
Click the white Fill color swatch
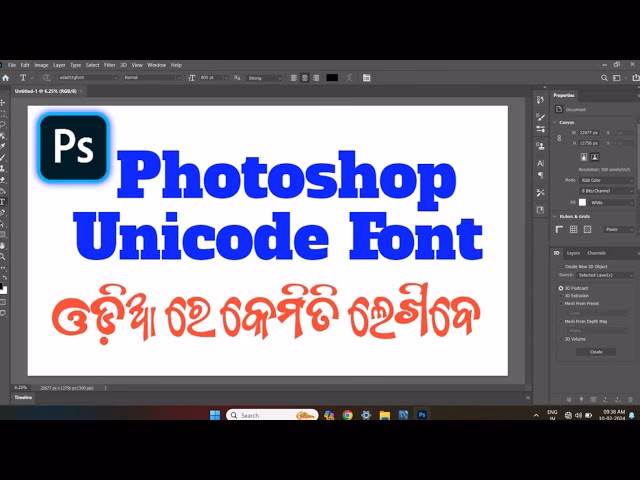pyautogui.click(x=582, y=202)
